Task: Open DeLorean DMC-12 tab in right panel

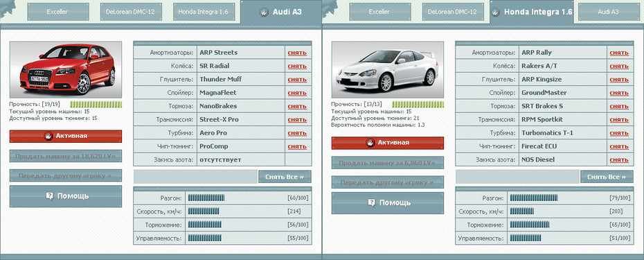Action: click(x=453, y=12)
